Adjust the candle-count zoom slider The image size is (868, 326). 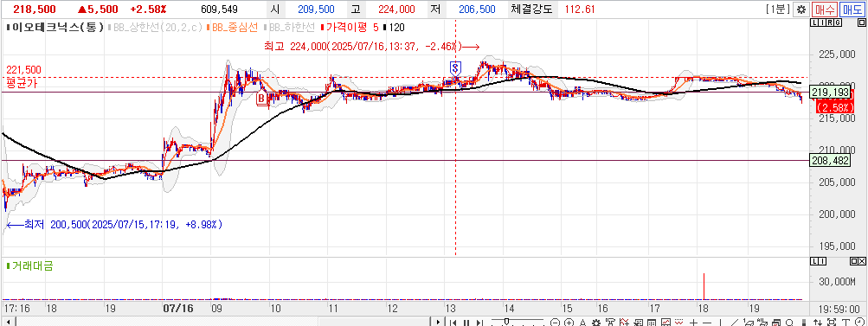[x=506, y=321]
